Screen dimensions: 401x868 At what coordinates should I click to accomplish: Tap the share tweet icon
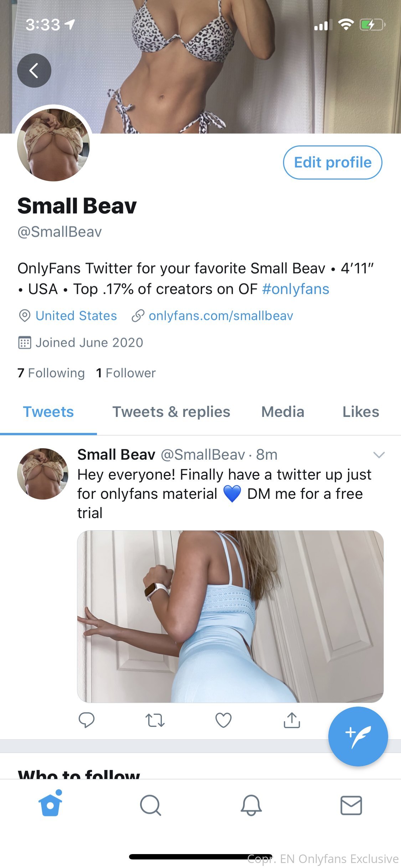[x=292, y=720]
